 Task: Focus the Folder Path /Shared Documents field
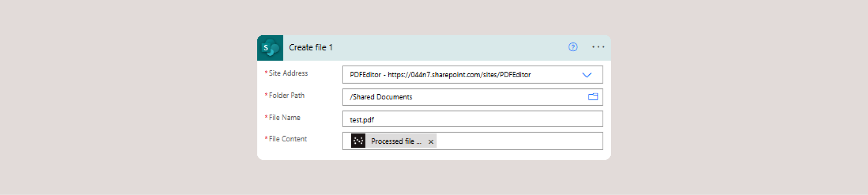click(464, 97)
